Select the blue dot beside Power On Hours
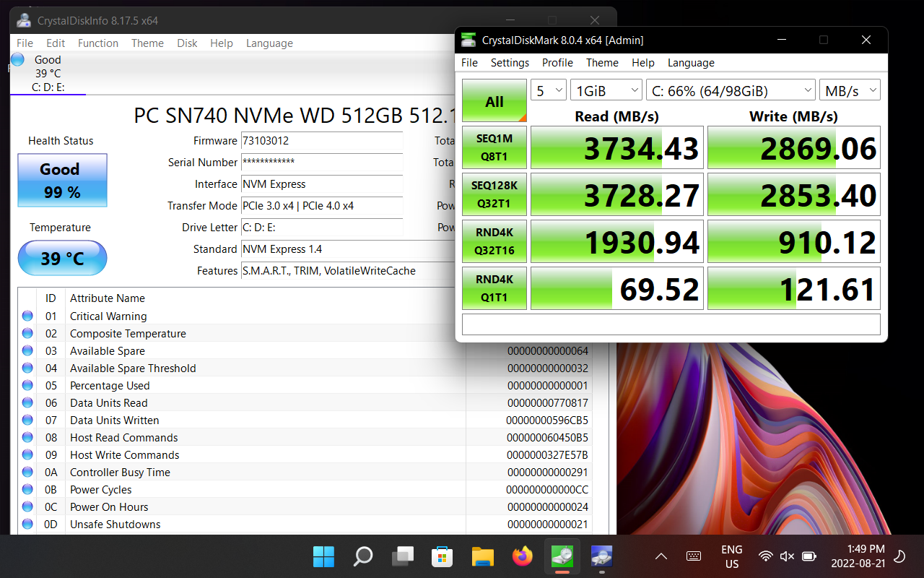The image size is (924, 578). coord(27,506)
